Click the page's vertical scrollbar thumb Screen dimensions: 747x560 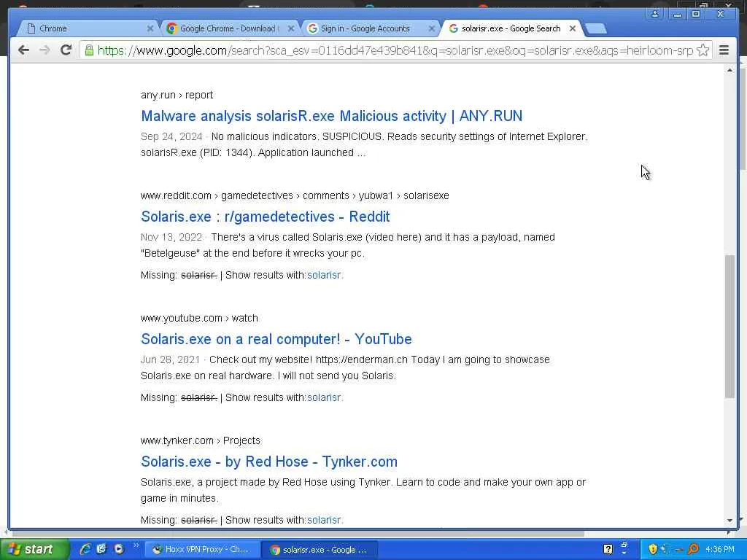click(x=729, y=326)
